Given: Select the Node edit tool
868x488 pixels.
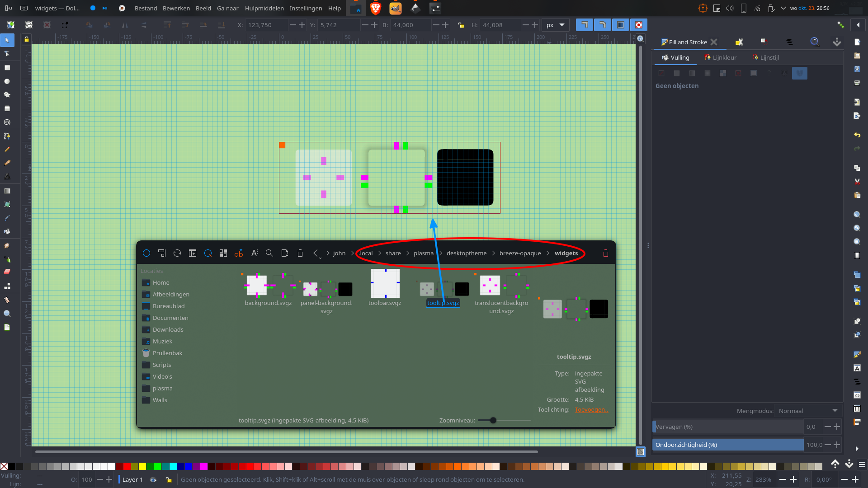Looking at the screenshot, I should (7, 54).
